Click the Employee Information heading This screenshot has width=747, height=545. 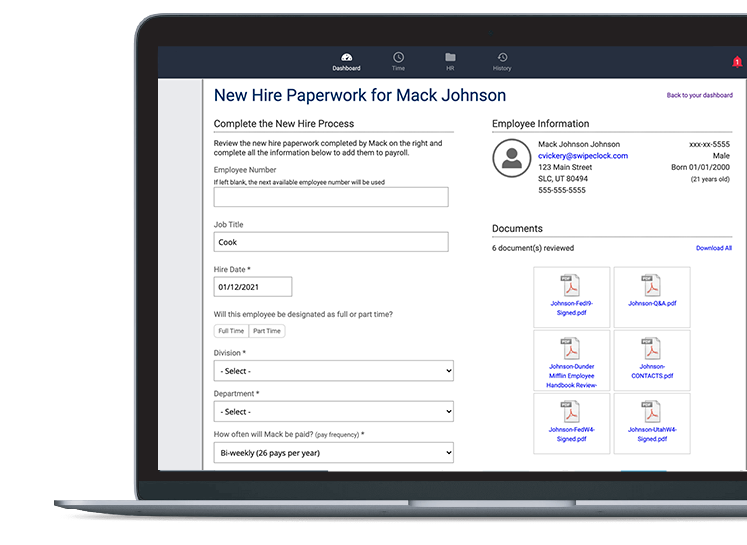pos(541,124)
